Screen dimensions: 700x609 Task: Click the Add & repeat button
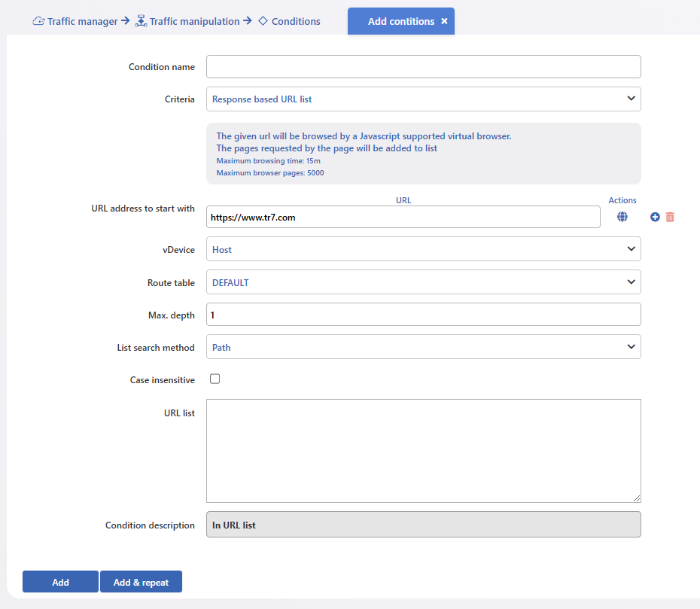pos(141,582)
